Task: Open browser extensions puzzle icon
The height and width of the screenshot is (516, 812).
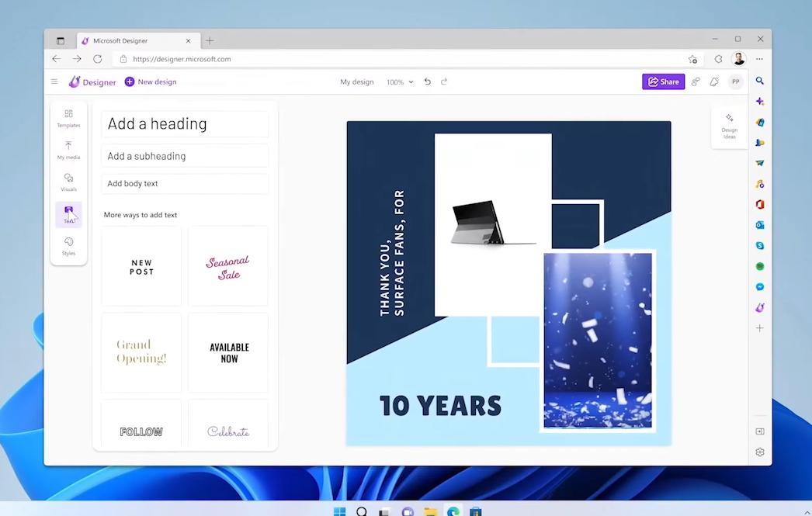Action: pyautogui.click(x=718, y=59)
